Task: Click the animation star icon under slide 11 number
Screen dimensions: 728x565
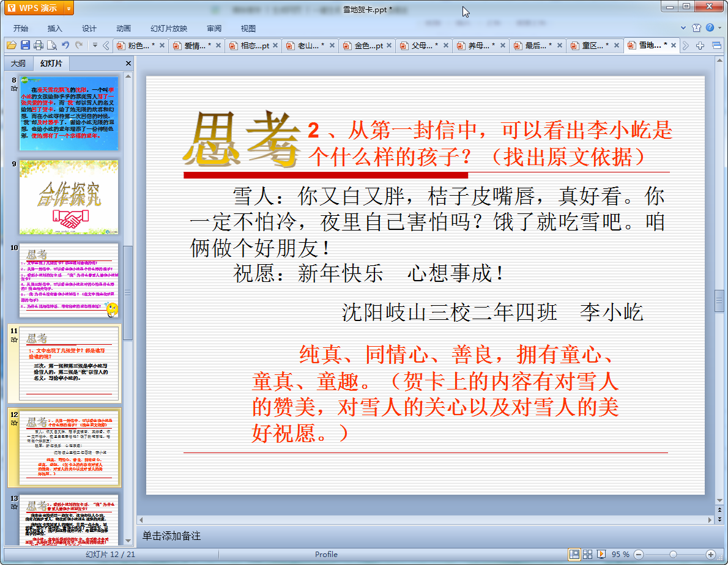Action: click(x=14, y=339)
